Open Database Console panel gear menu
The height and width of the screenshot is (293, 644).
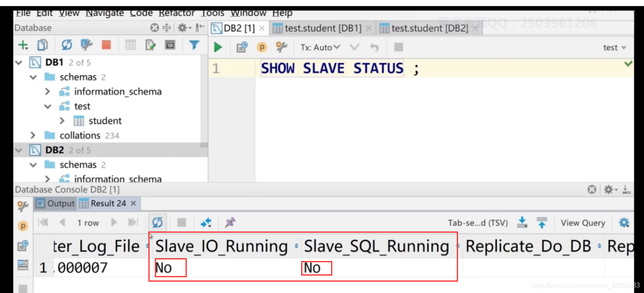[610, 189]
